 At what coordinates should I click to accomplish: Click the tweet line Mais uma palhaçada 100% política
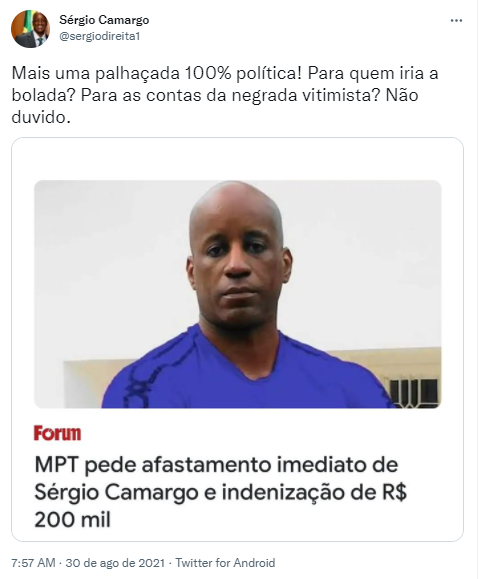click(157, 73)
